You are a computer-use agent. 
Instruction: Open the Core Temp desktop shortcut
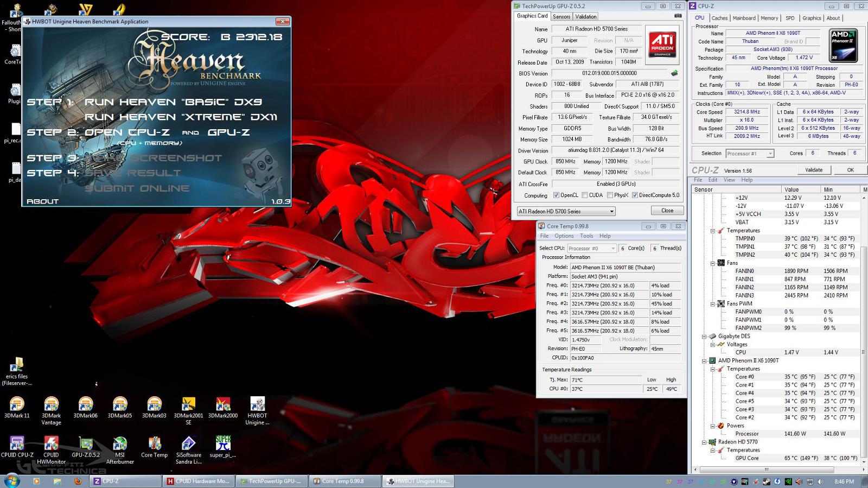click(154, 447)
